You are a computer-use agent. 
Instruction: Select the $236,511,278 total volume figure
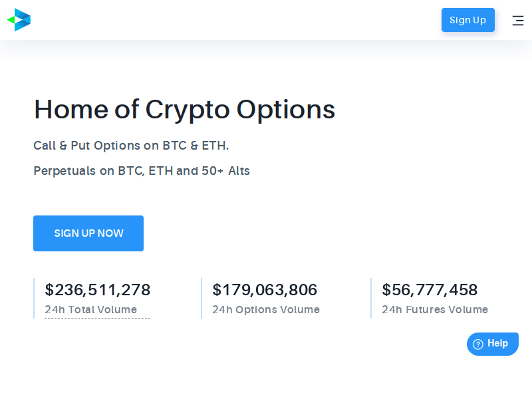click(x=98, y=290)
